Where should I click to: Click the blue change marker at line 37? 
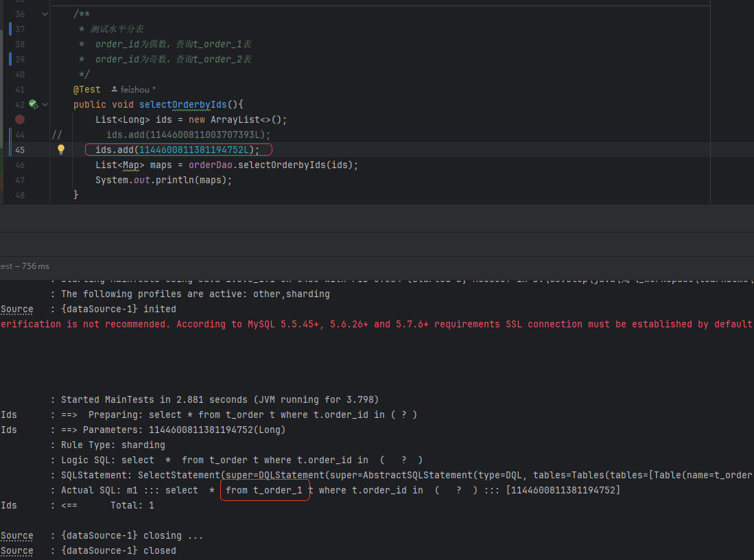click(x=10, y=29)
